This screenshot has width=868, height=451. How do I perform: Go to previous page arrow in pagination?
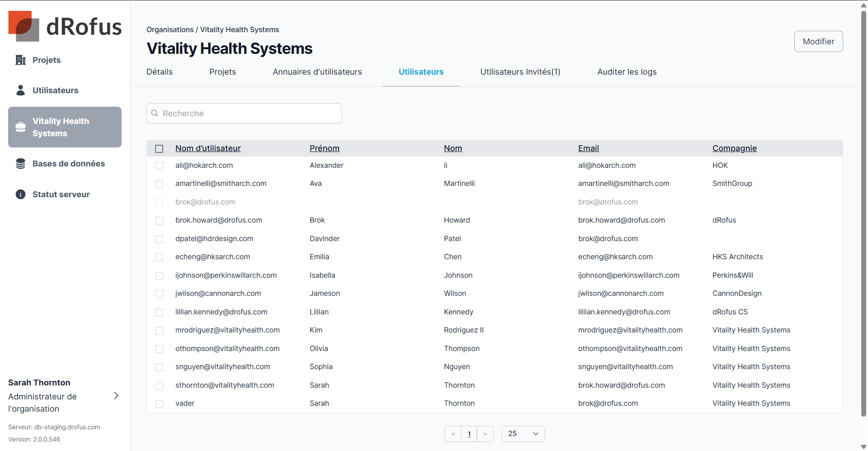coord(453,434)
